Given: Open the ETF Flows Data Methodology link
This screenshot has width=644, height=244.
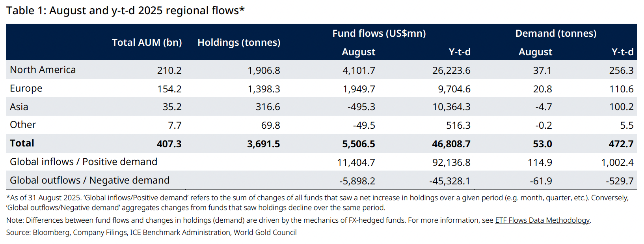Looking at the screenshot, I should 542,220.
